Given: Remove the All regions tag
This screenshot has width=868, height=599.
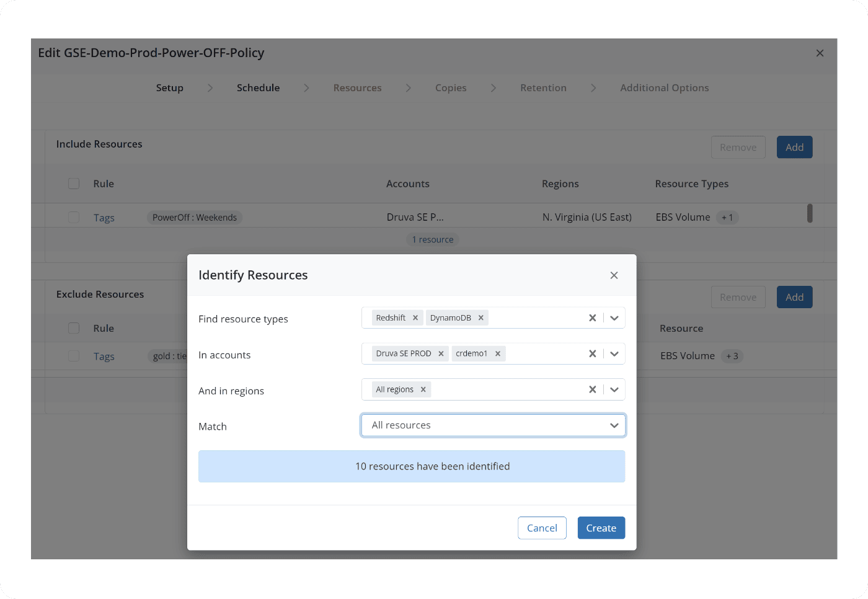Looking at the screenshot, I should pos(423,390).
